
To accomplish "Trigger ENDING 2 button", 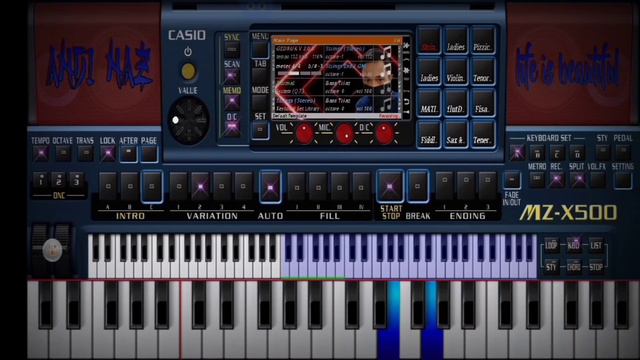I will 466,186.
